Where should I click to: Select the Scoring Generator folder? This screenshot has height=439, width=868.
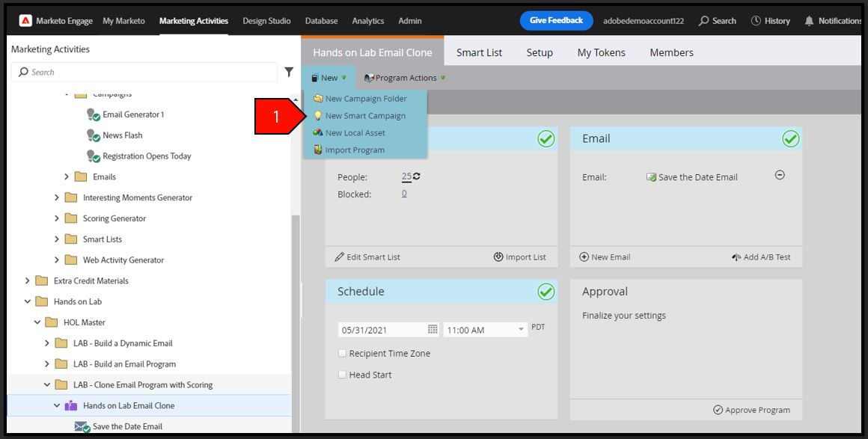[114, 218]
